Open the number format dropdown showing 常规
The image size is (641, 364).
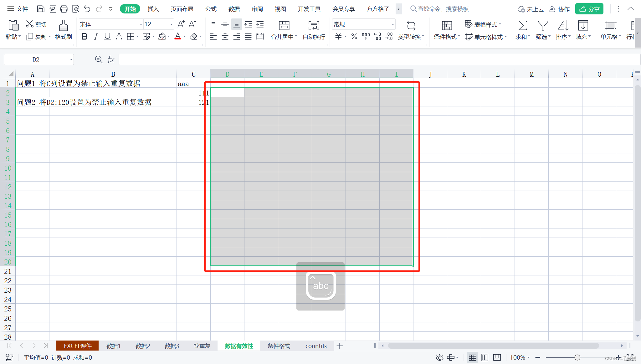(x=393, y=24)
